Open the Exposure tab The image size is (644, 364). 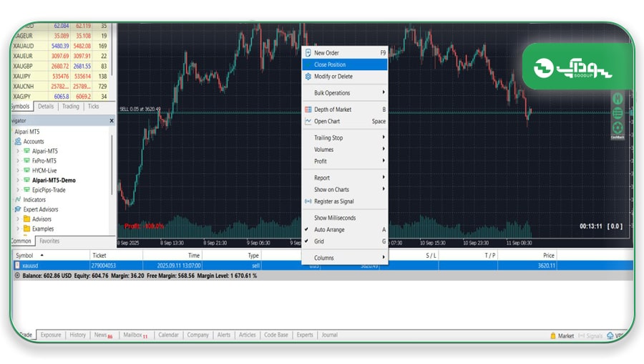(51, 335)
